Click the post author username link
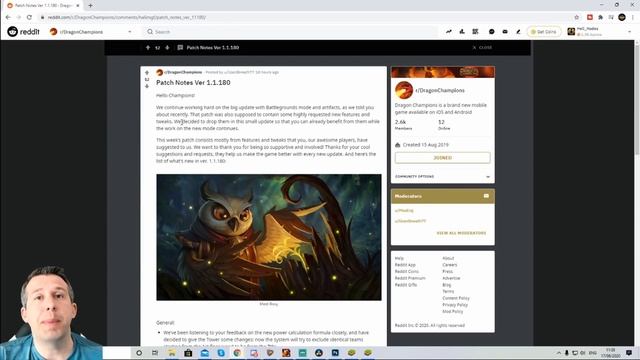The width and height of the screenshot is (640, 360). click(239, 72)
